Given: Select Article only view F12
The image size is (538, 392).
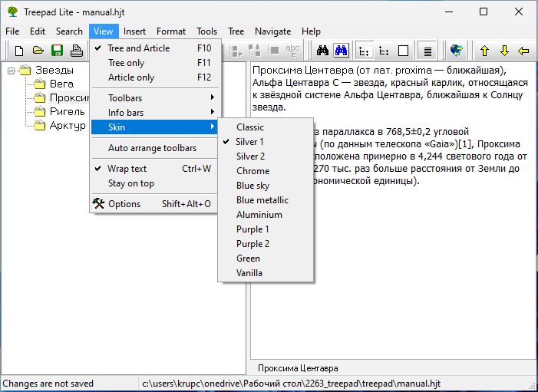Looking at the screenshot, I should [x=155, y=77].
